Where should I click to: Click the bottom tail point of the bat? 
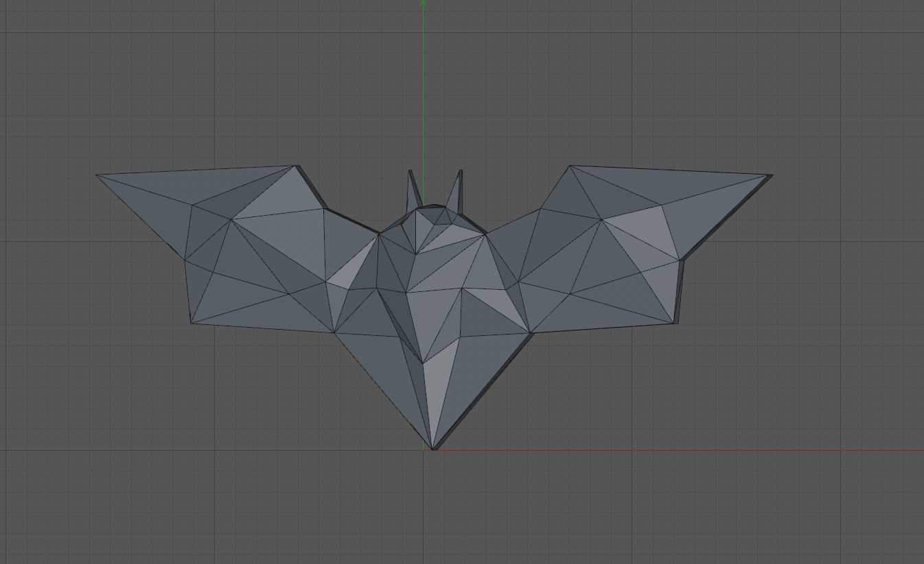pos(434,447)
